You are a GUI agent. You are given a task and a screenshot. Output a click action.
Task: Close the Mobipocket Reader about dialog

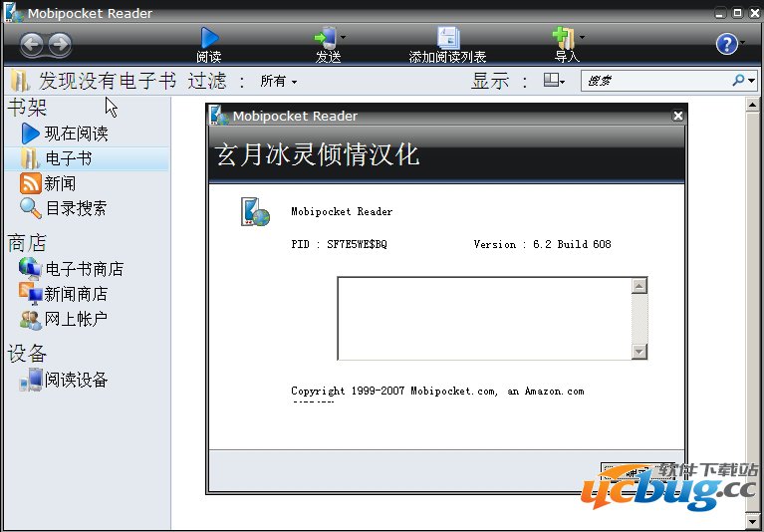pyautogui.click(x=677, y=116)
